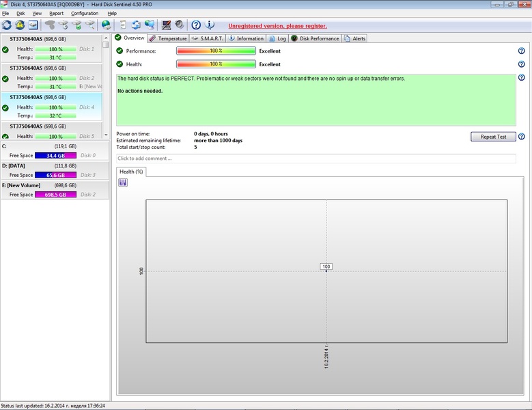Click the Repeat Test button

point(493,137)
